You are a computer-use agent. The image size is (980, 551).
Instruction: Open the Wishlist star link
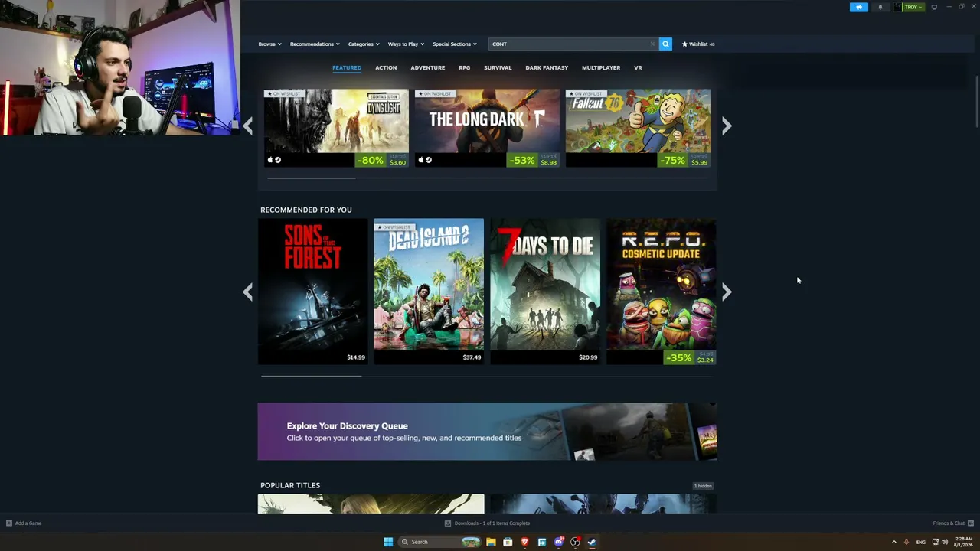[x=698, y=44]
